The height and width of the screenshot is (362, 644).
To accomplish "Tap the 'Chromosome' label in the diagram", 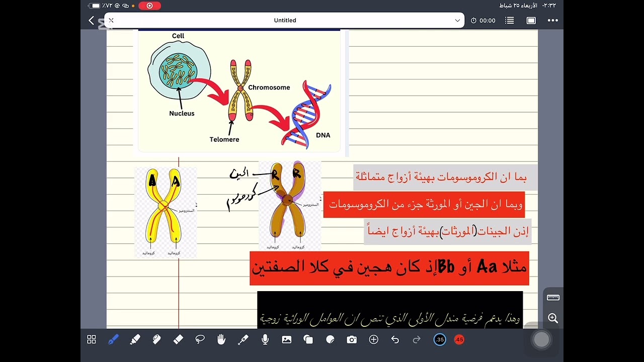I will [269, 87].
